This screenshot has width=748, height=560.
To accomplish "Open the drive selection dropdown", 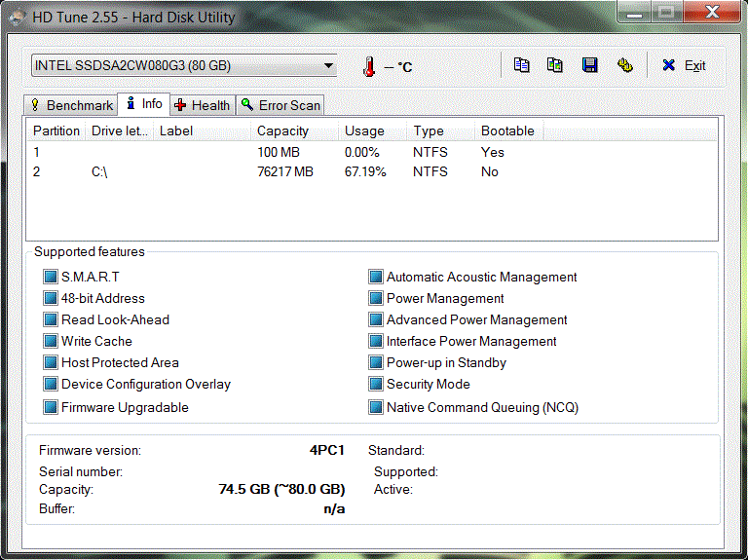I will point(184,65).
